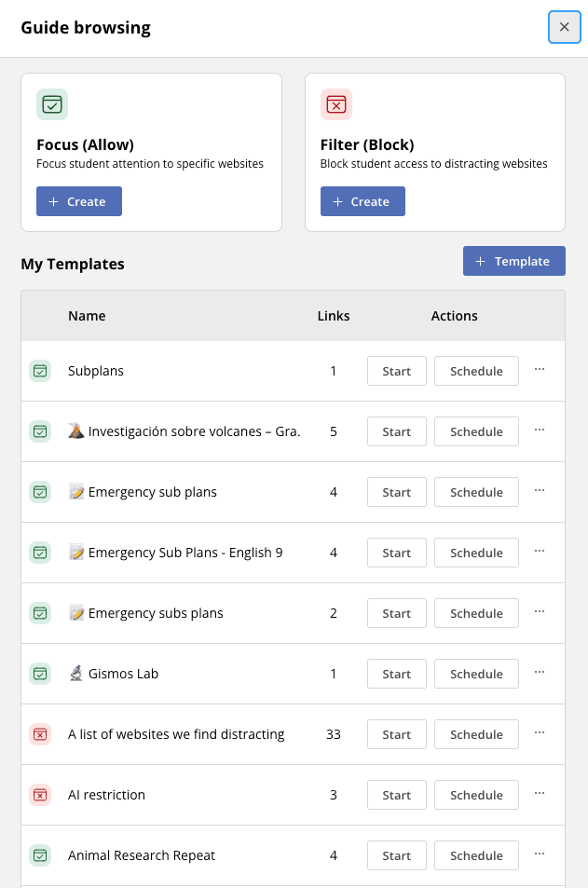The width and height of the screenshot is (588, 888).
Task: Click the red filter icon beside AI restriction
Action: click(x=40, y=795)
